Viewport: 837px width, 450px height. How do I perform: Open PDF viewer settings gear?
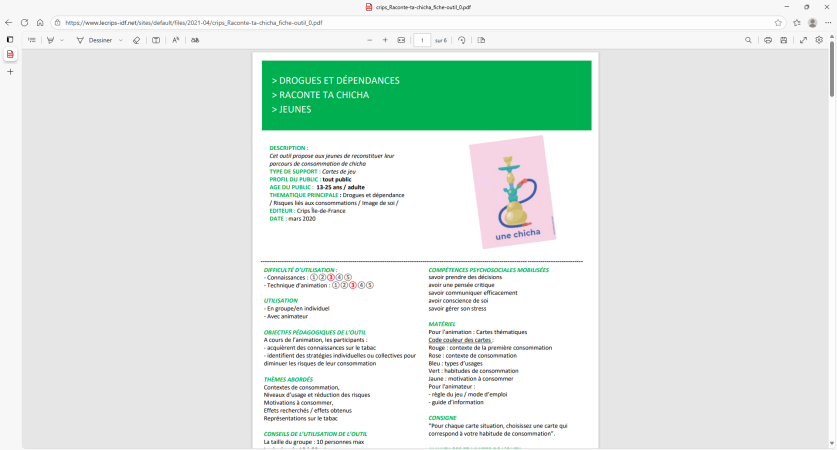click(x=819, y=40)
